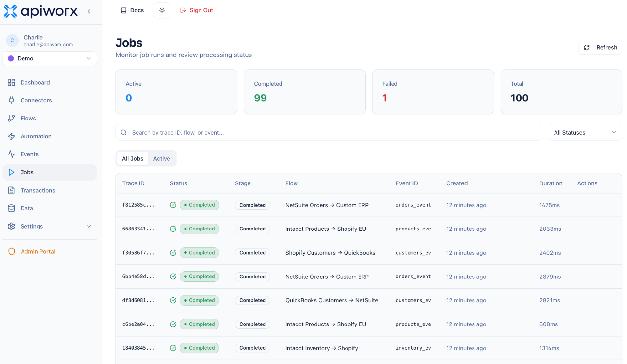Image resolution: width=627 pixels, height=364 pixels.
Task: Select the Transactions icon
Action: tap(11, 190)
